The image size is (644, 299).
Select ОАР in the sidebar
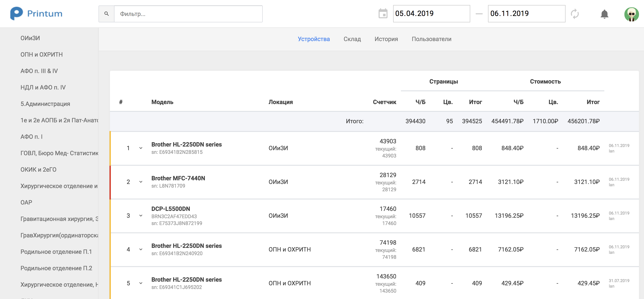(26, 202)
